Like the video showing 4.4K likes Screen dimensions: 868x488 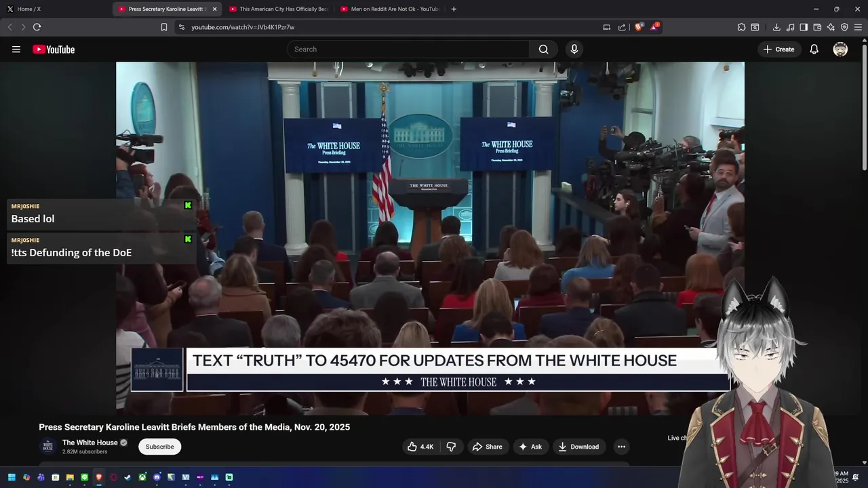pyautogui.click(x=420, y=447)
